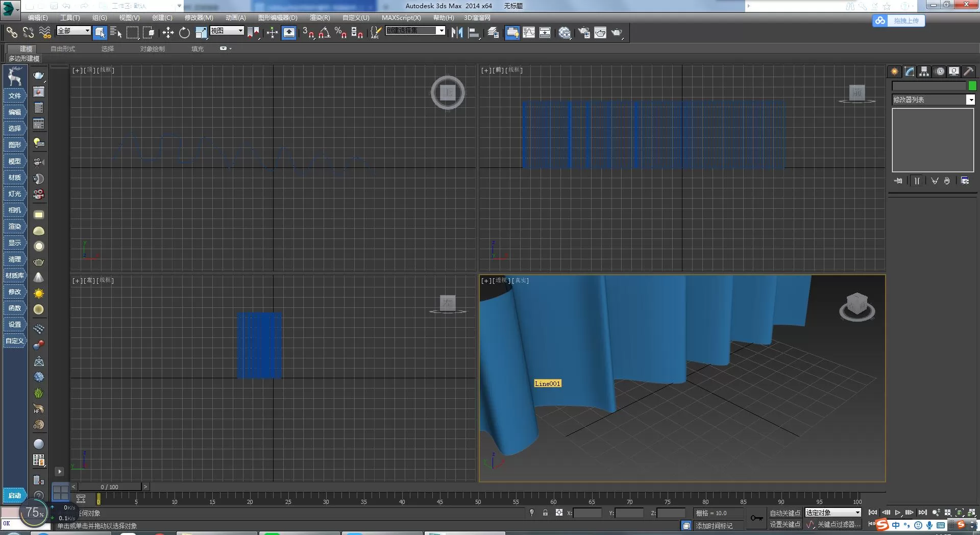Open the 渲染(R) menu
The width and height of the screenshot is (980, 535).
tap(320, 18)
